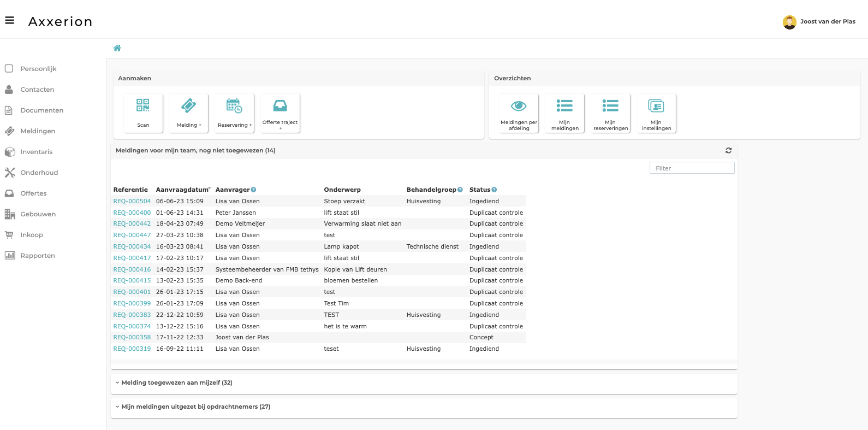Refresh the unassigned meldingen list
Image resolution: width=868 pixels, height=430 pixels.
pos(728,150)
